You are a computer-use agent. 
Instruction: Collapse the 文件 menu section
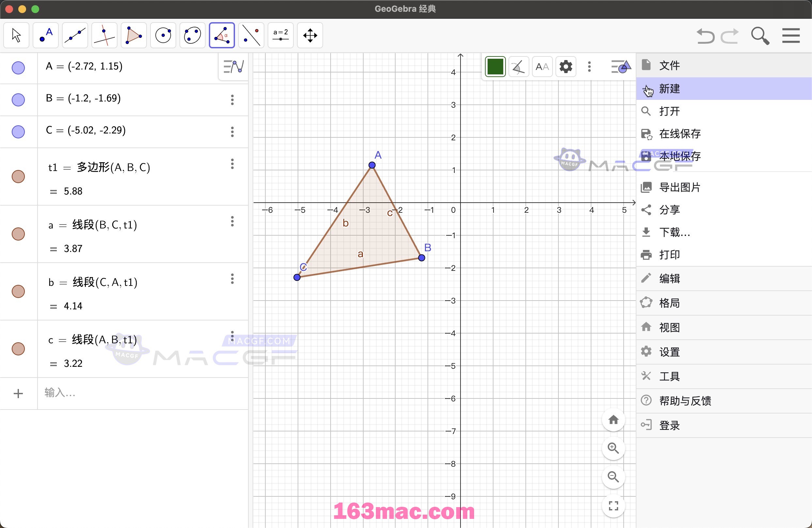click(724, 65)
